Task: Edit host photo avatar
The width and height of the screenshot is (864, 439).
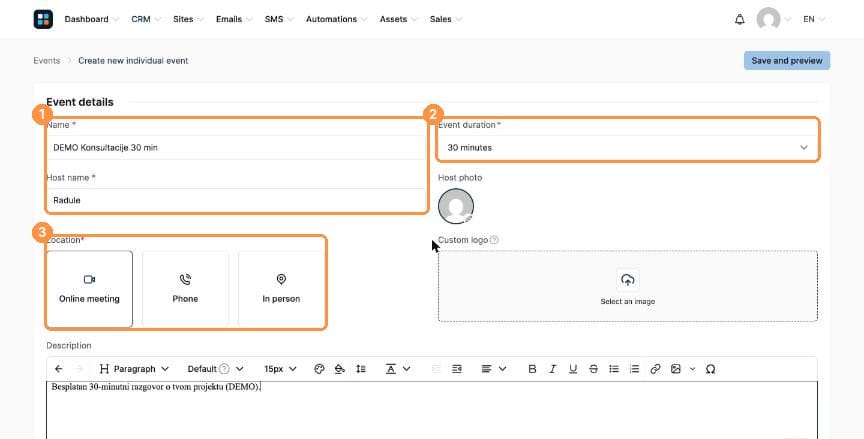Action: (x=456, y=207)
